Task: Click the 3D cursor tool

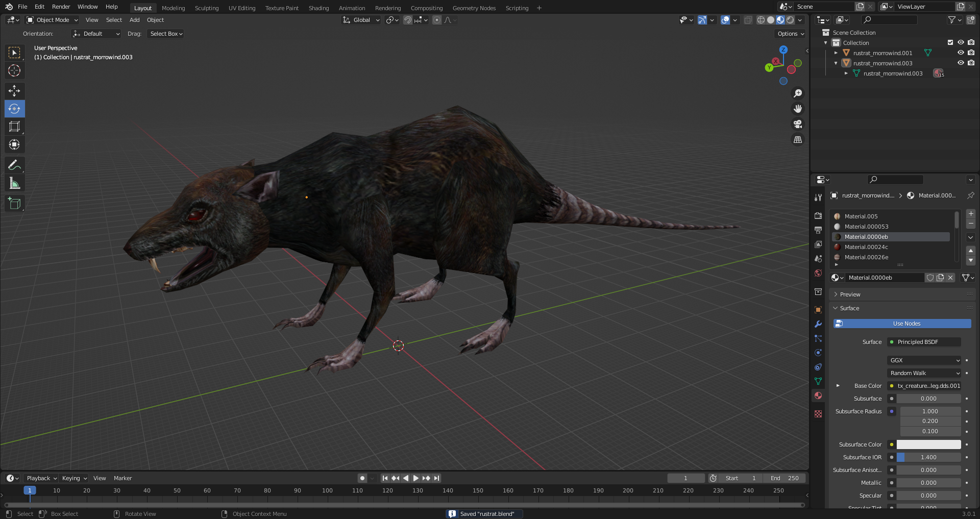Action: pos(14,70)
